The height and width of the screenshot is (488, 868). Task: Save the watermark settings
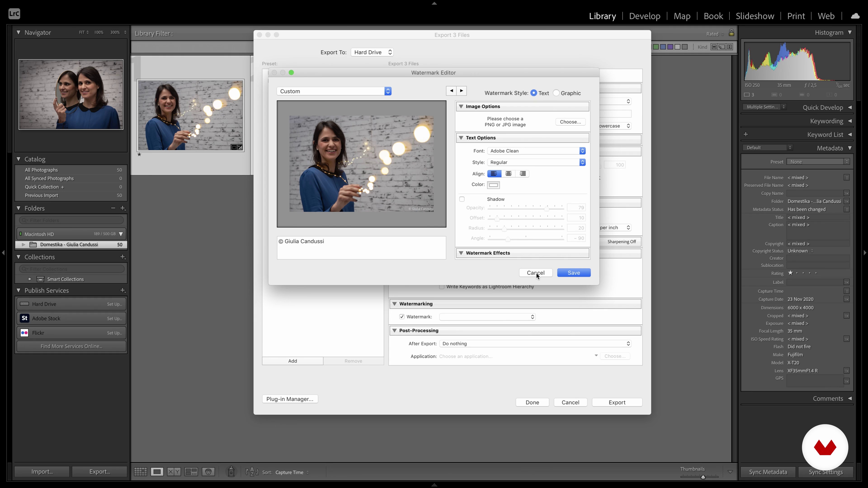(x=574, y=273)
